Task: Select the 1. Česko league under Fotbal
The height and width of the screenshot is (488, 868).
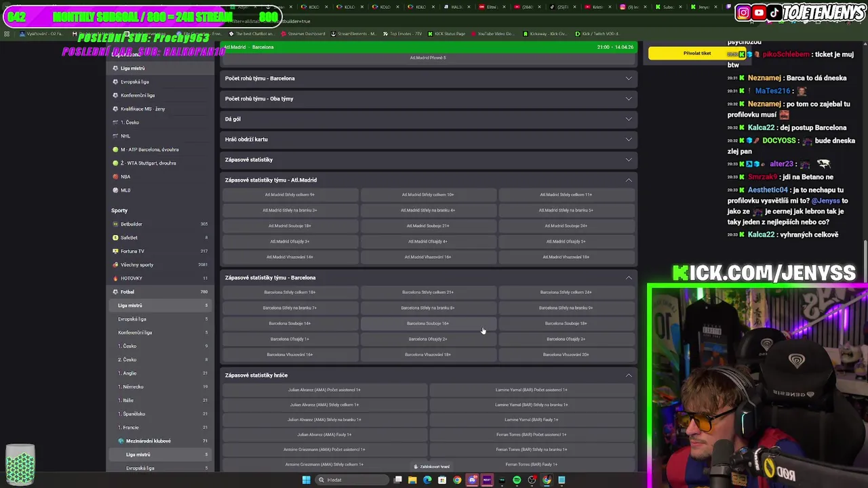Action: pyautogui.click(x=161, y=346)
